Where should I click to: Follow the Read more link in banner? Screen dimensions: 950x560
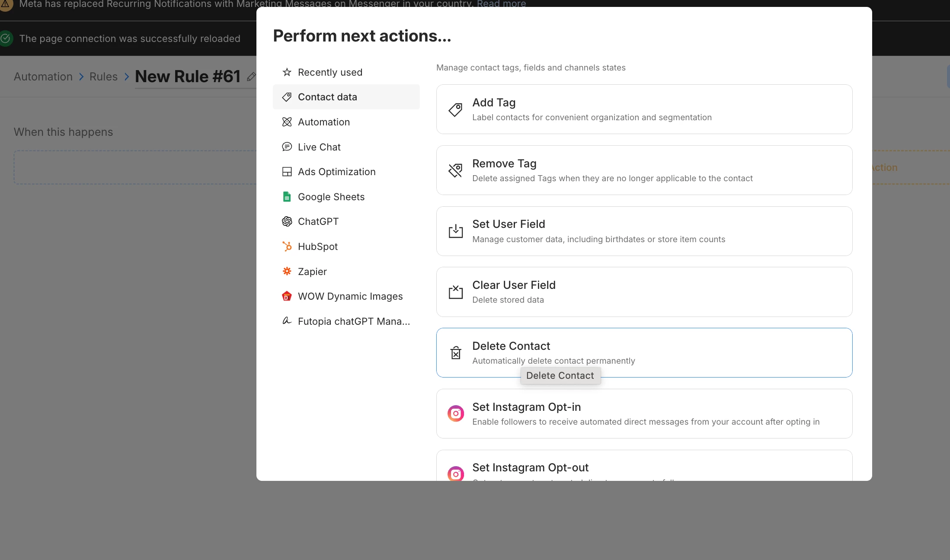501,4
